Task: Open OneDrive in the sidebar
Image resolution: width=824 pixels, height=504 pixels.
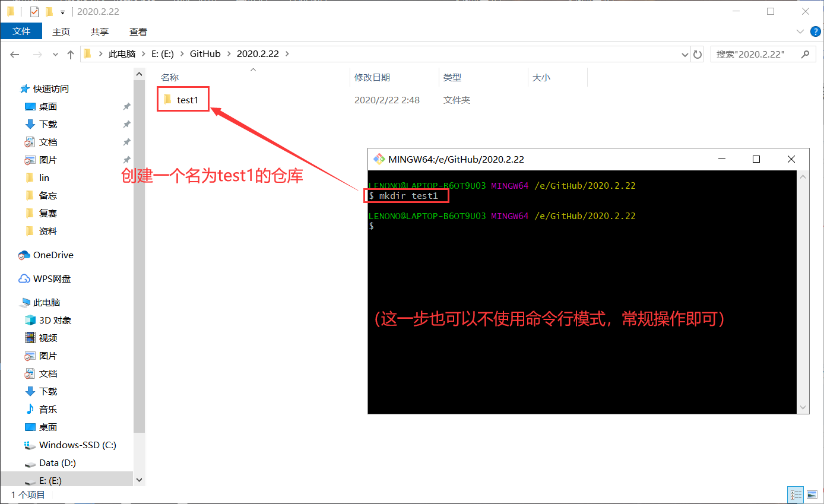Action: (x=52, y=255)
